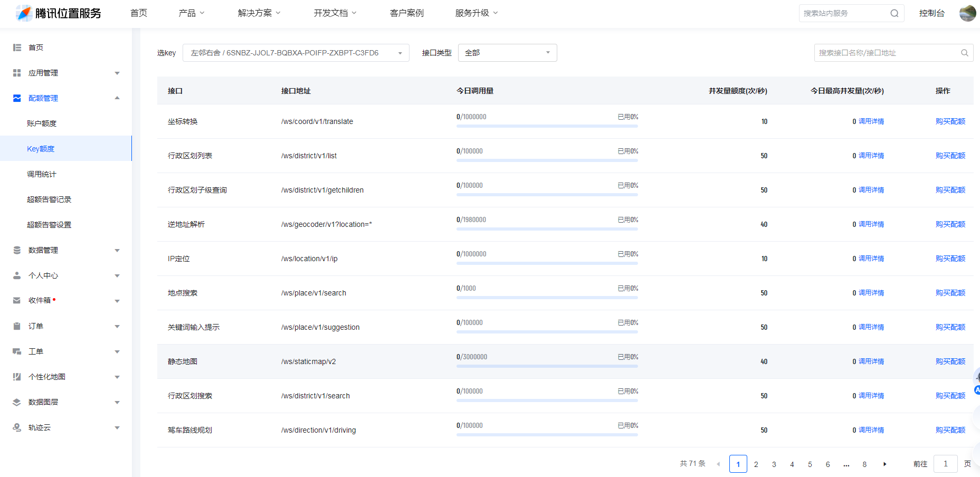Click the interface search magnifier icon
Viewport: 980px width, 477px height.
[964, 53]
